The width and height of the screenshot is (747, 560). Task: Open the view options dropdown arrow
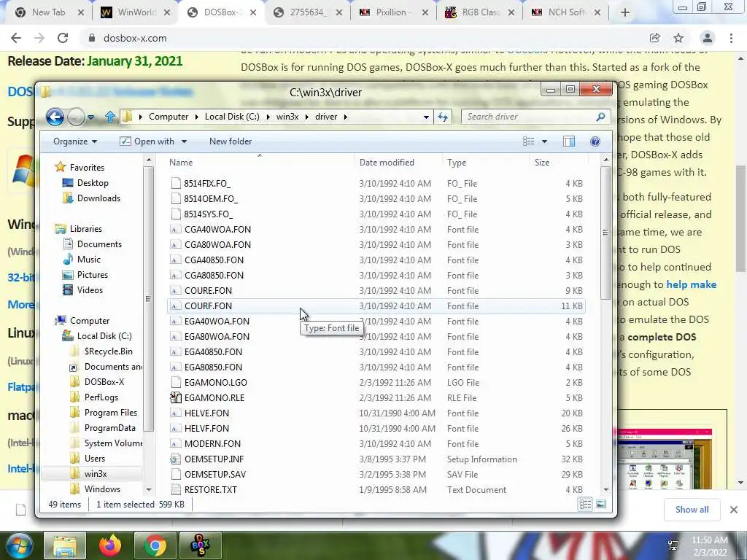pos(544,141)
